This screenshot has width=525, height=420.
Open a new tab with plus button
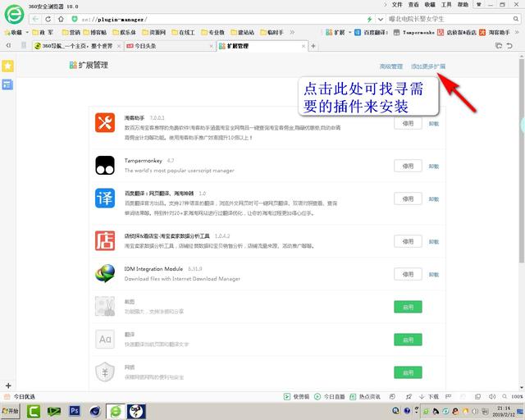313,46
